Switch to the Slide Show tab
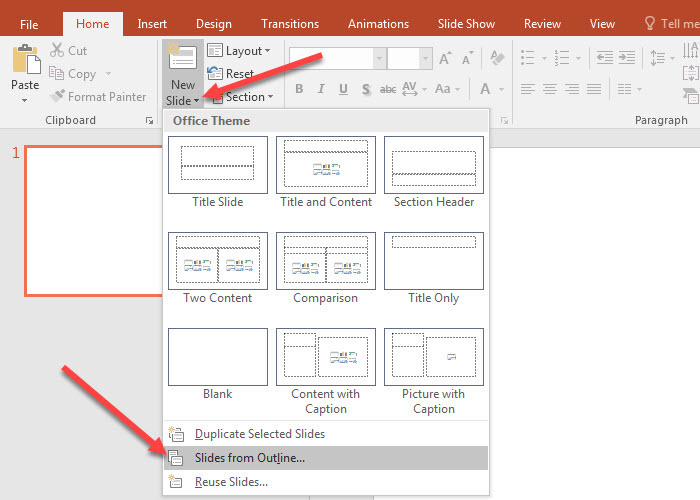This screenshot has height=500, width=700. click(x=466, y=24)
